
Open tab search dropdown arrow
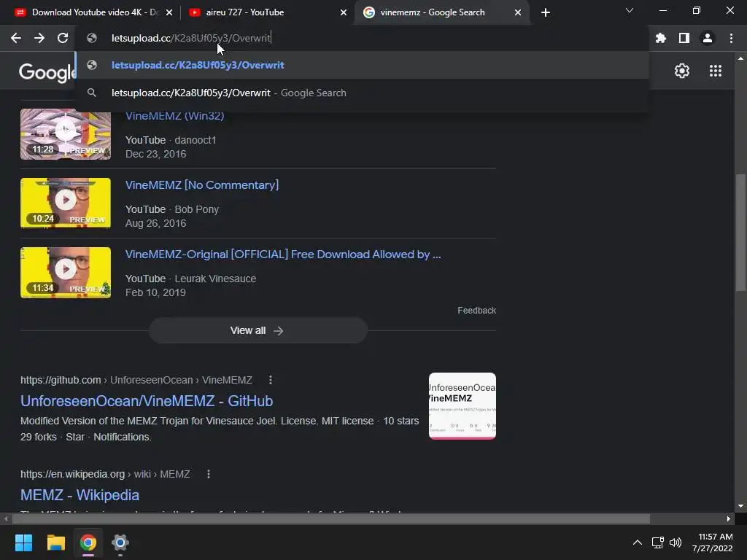(x=630, y=10)
